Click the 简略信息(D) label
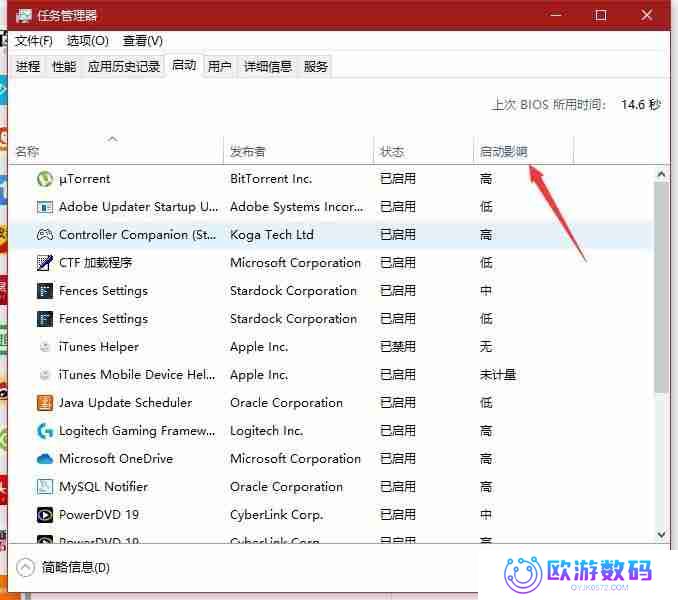This screenshot has height=600, width=678. 76,568
